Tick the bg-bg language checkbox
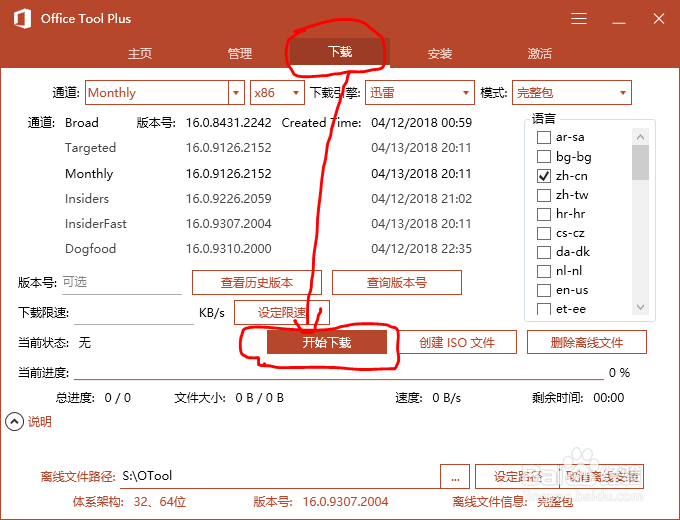Viewport: 680px width, 520px height. pyautogui.click(x=544, y=157)
